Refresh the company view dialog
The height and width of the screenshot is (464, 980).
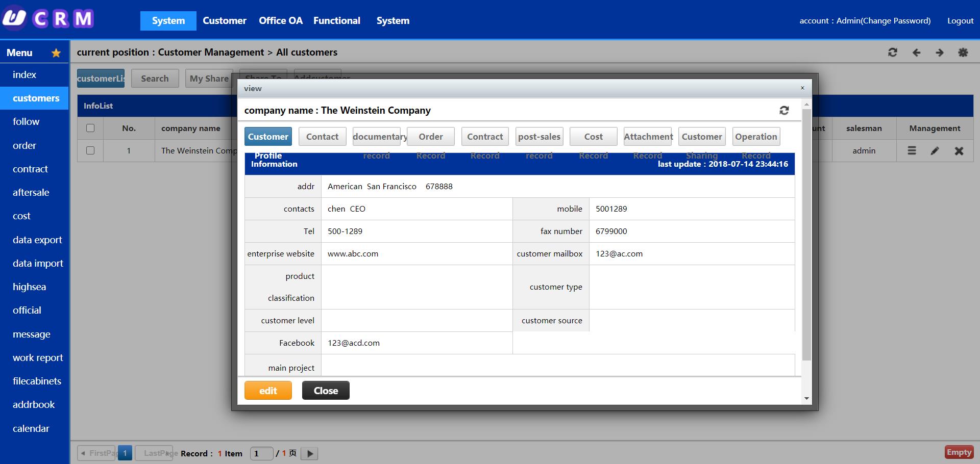click(784, 110)
